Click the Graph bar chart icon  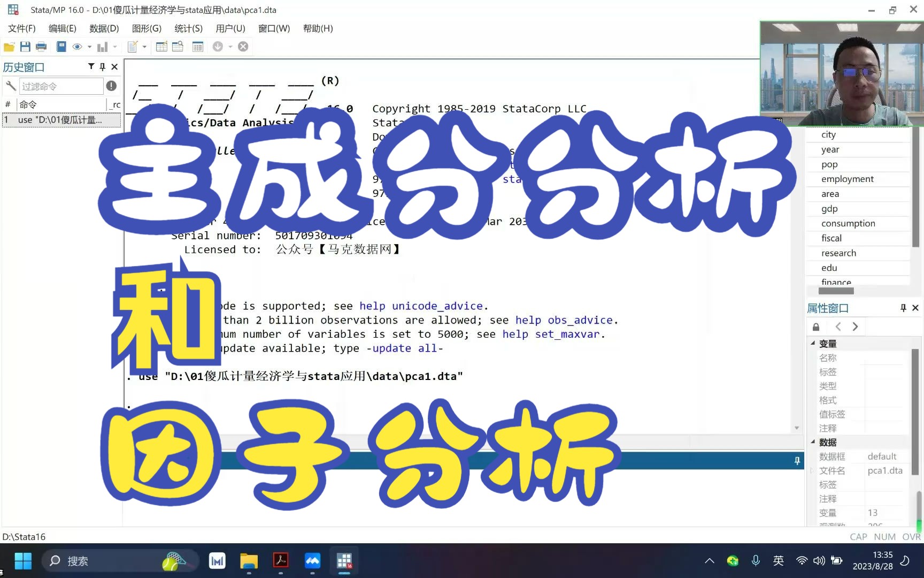point(102,47)
